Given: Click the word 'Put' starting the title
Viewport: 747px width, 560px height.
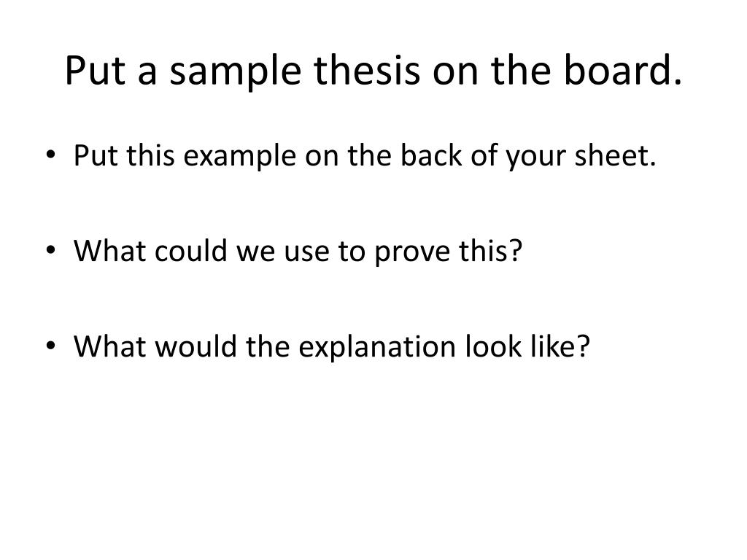Looking at the screenshot, I should point(96,71).
